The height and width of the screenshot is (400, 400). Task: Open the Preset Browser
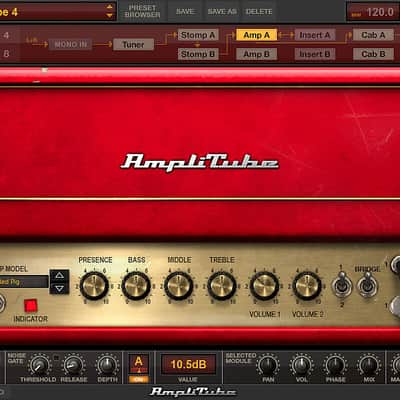point(142,11)
